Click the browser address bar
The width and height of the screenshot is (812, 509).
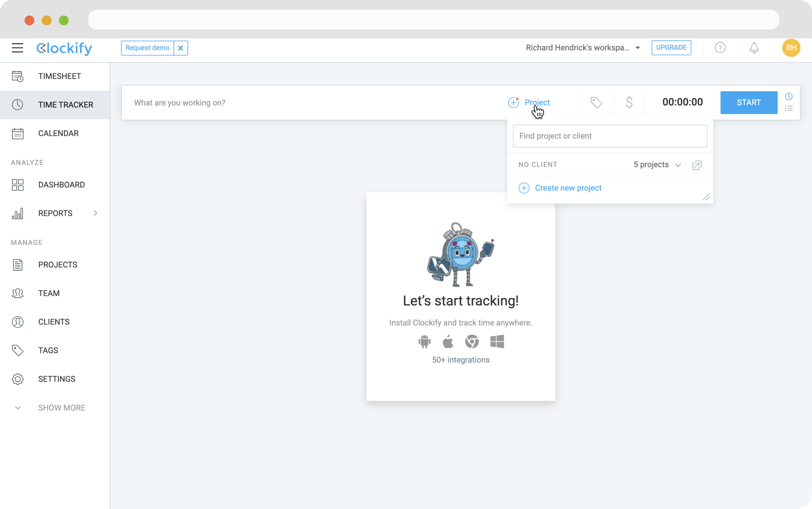coord(434,20)
